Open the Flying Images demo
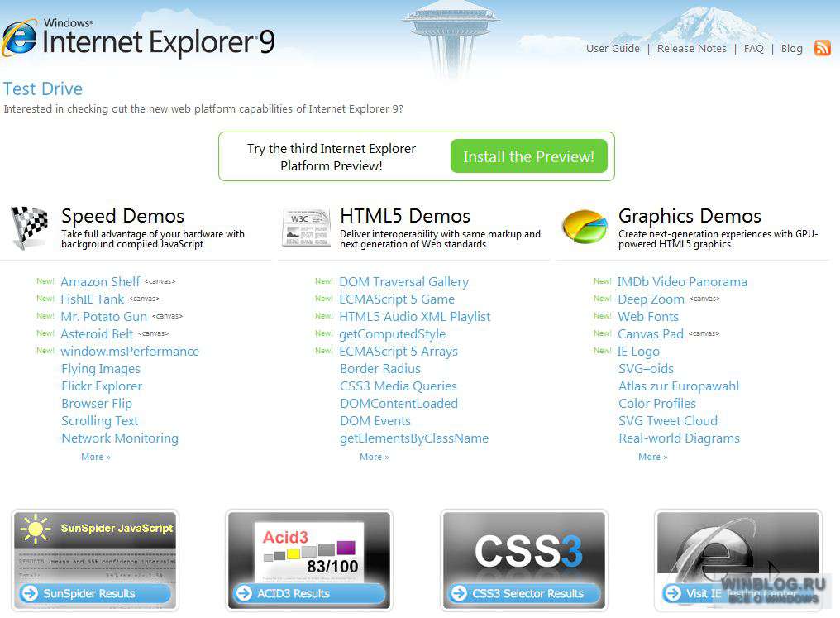 pos(101,369)
